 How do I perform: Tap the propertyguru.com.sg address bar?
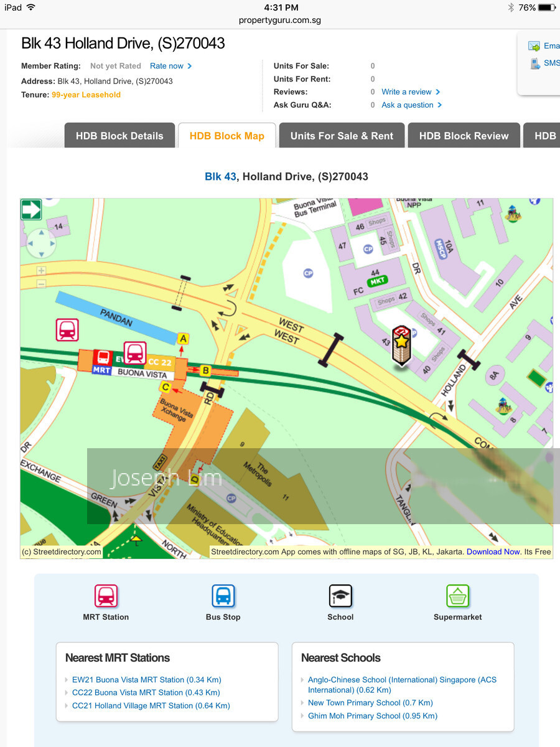pyautogui.click(x=281, y=20)
